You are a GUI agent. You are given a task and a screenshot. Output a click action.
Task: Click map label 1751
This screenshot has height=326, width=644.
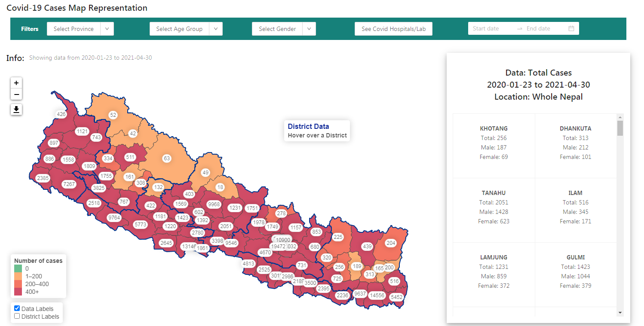252,208
